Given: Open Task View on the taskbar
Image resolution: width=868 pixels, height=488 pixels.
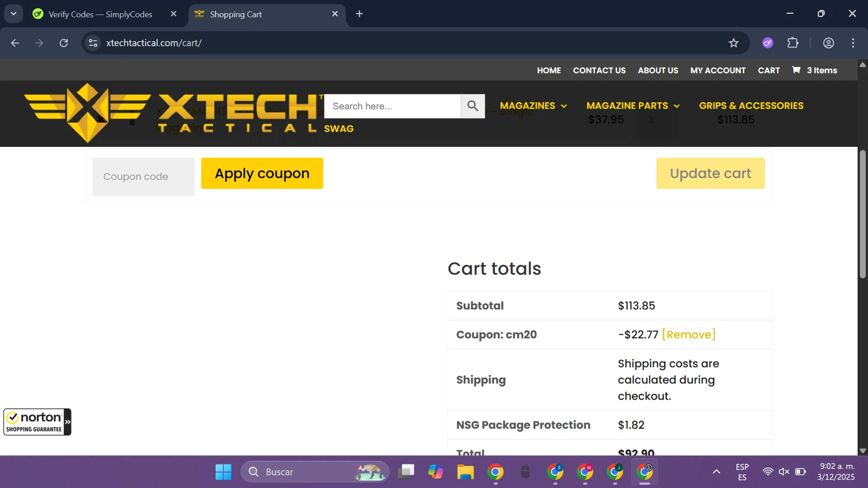Looking at the screenshot, I should click(x=406, y=472).
